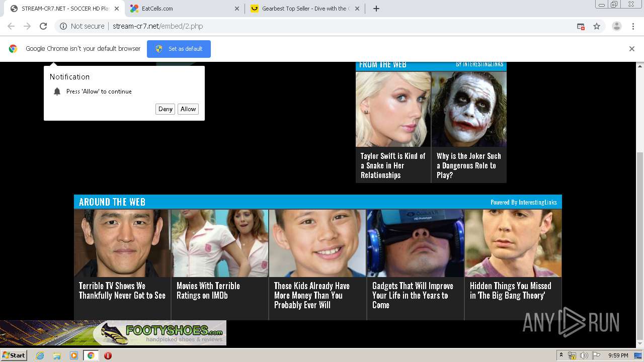644x362 pixels.
Task: Open 'Gadgets That Will Improve Your Life' link
Action: click(x=413, y=295)
